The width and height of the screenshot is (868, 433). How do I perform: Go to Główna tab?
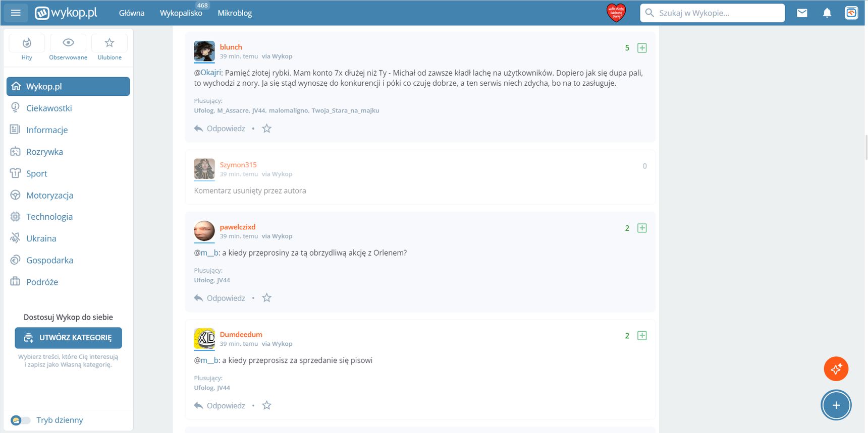(x=132, y=13)
